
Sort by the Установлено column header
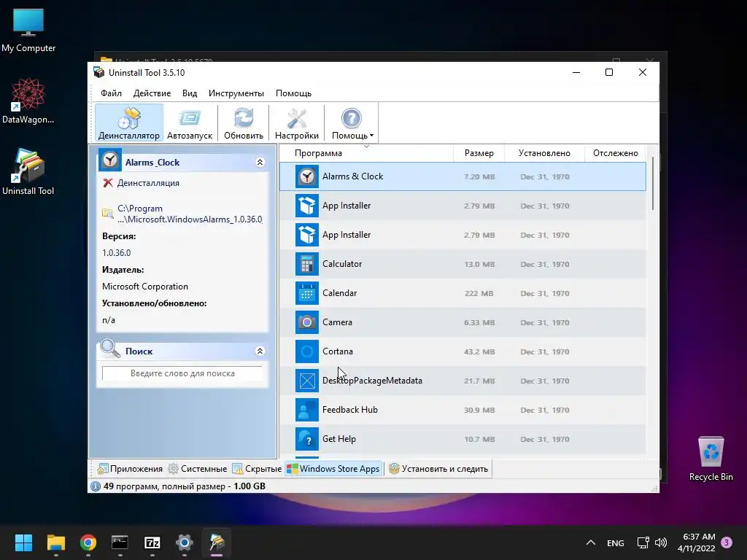(544, 153)
